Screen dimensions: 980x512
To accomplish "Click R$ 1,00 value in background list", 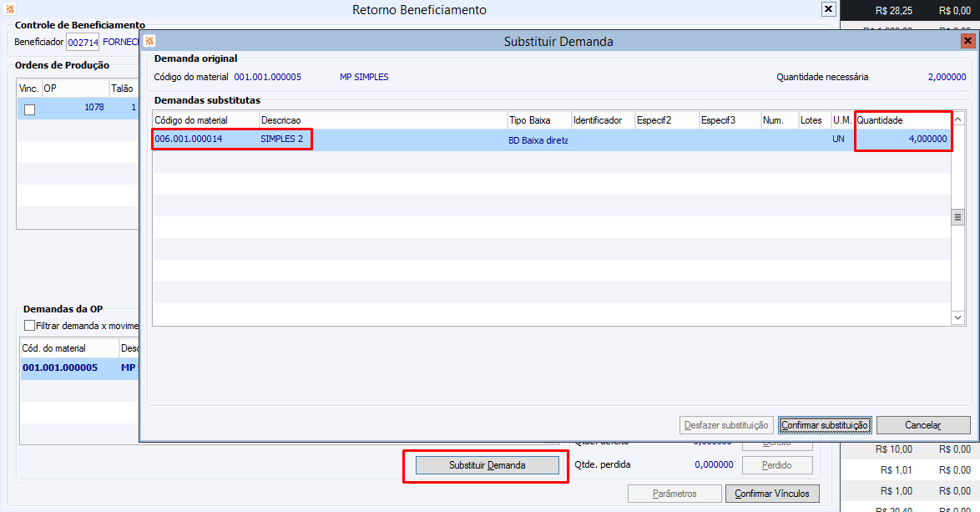I will point(897,491).
